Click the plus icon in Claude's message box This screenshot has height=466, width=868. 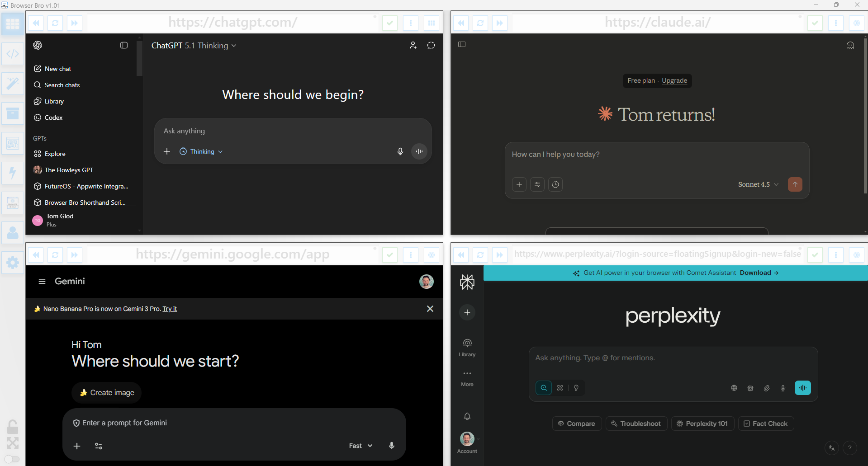point(519,184)
